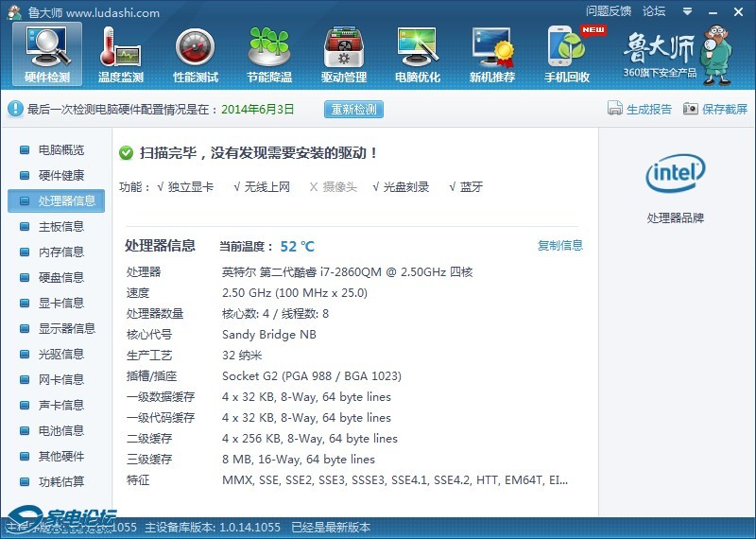Copy processor info via 复制信息

pos(560,246)
